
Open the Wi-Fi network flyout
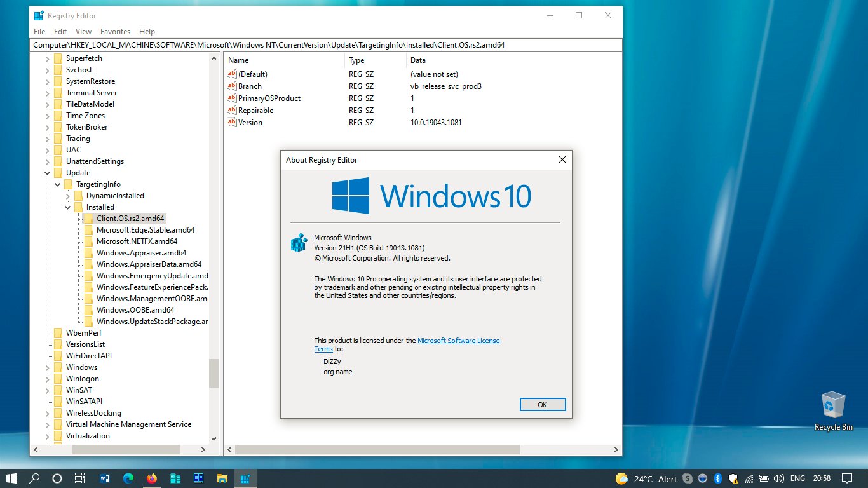(749, 478)
